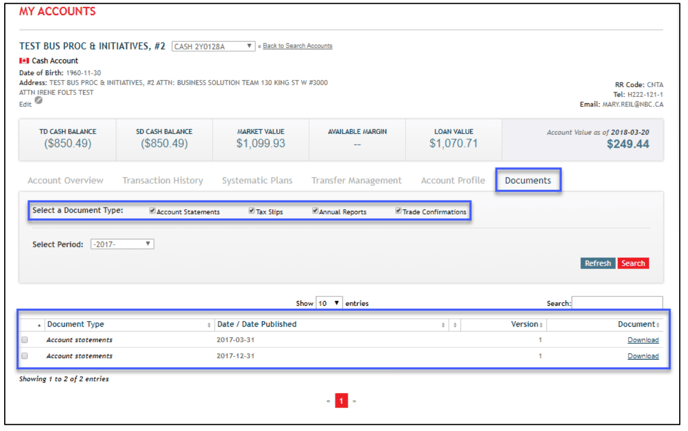Go to next page arrow
Viewport: 688px width, 431px height.
pyautogui.click(x=354, y=401)
